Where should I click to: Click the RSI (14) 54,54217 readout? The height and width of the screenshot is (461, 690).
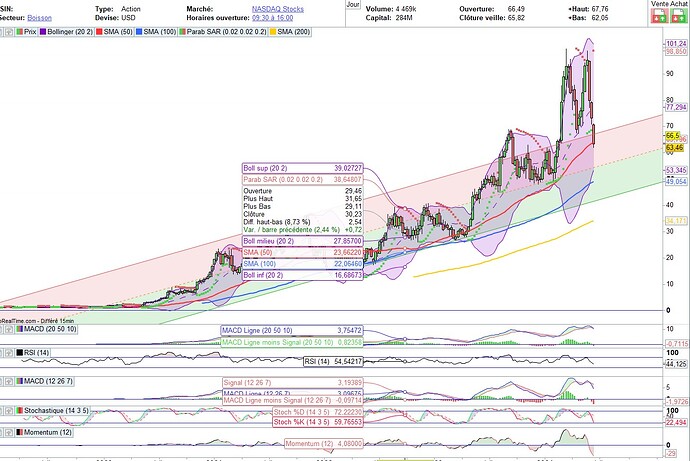[333, 362]
